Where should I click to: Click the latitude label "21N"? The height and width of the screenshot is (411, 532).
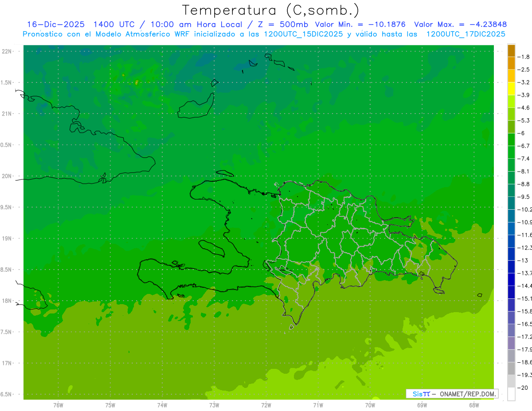click(7, 114)
